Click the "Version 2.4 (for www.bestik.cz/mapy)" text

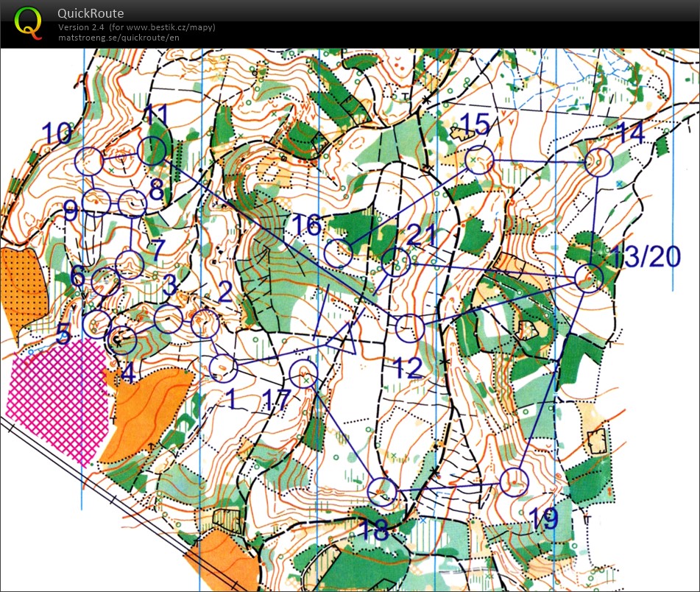[x=137, y=27]
